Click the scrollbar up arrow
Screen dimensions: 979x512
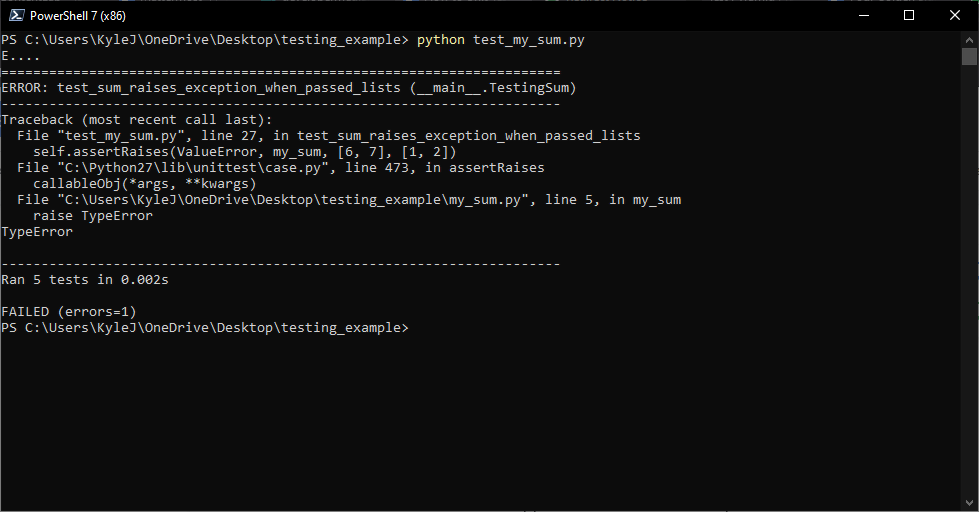click(969, 39)
